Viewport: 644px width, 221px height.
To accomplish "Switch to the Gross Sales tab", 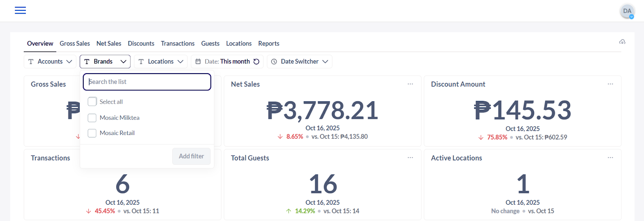I will pos(75,43).
